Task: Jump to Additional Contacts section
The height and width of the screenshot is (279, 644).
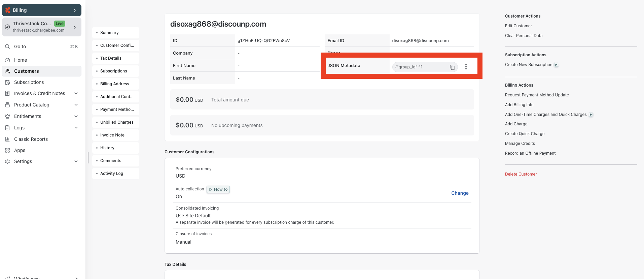Action: pyautogui.click(x=116, y=97)
